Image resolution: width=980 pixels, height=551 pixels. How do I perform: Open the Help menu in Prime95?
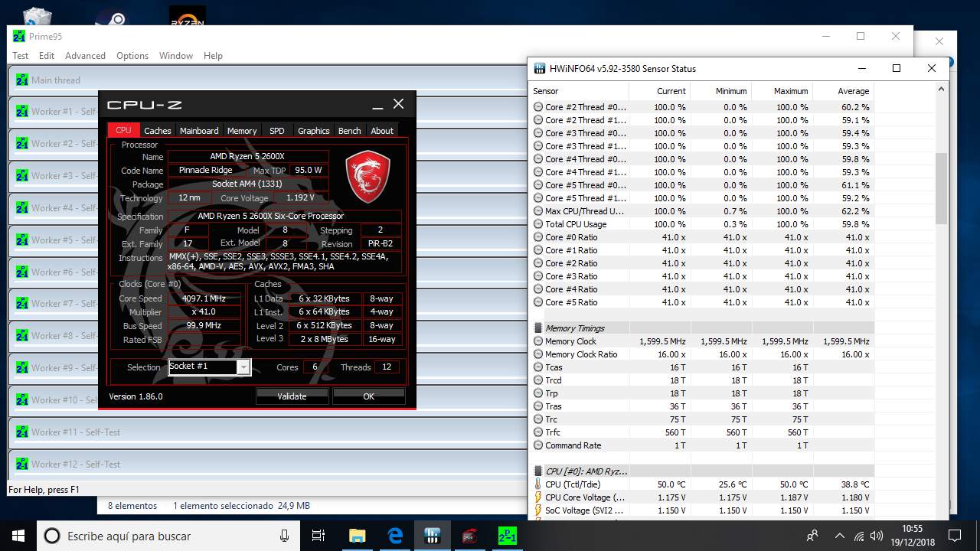[x=213, y=56]
